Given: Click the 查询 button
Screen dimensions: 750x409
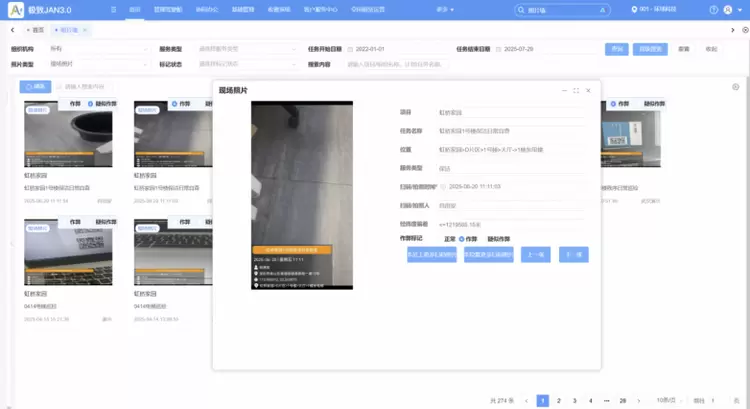Looking at the screenshot, I should tap(615, 48).
